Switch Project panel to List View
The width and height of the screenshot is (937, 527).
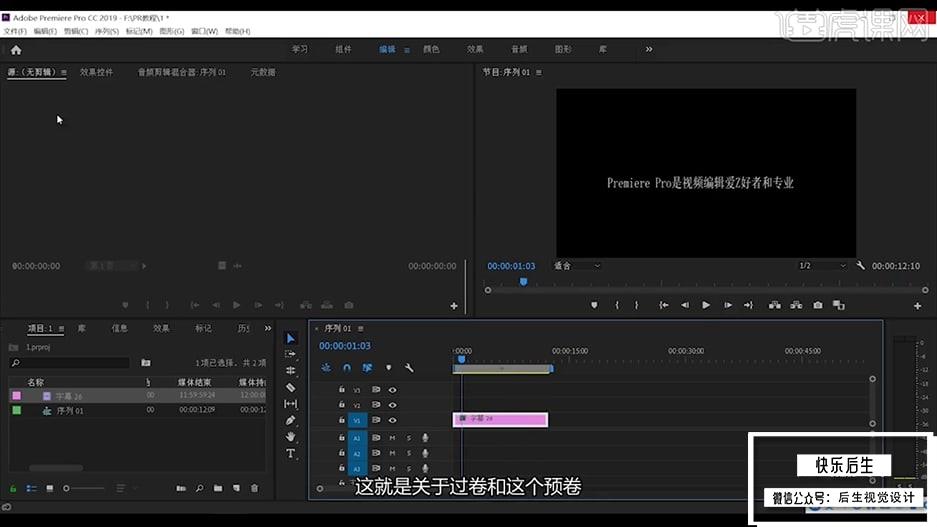(32, 488)
